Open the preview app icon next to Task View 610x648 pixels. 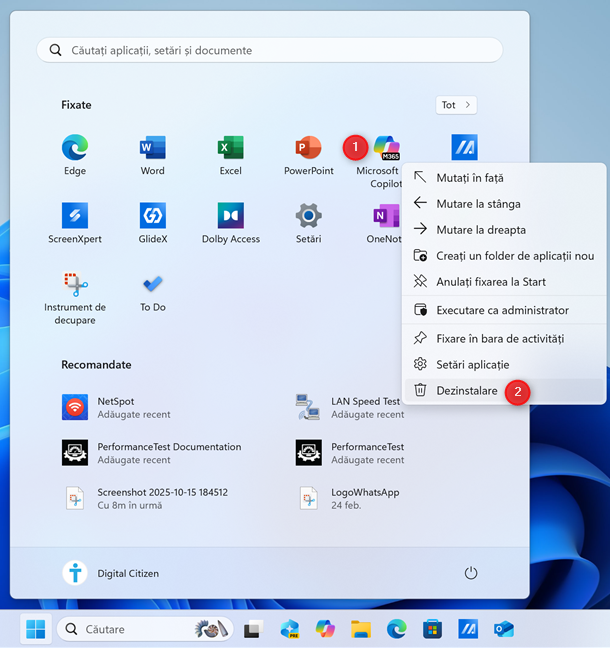(x=289, y=629)
